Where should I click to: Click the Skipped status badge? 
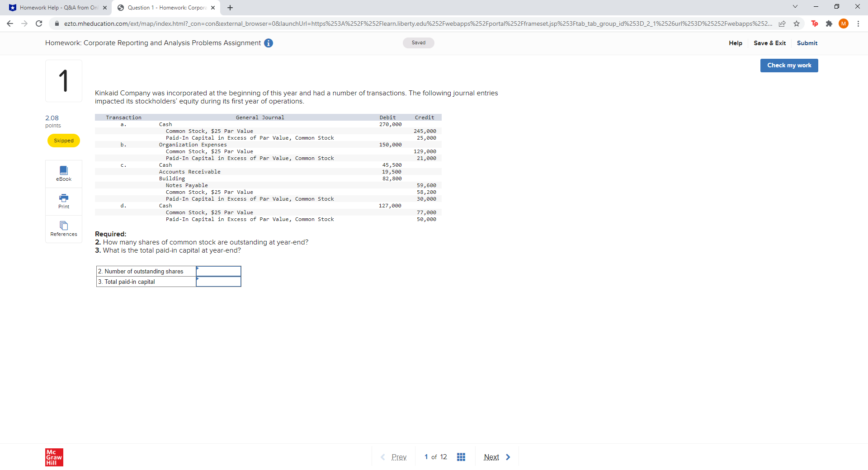coord(64,141)
